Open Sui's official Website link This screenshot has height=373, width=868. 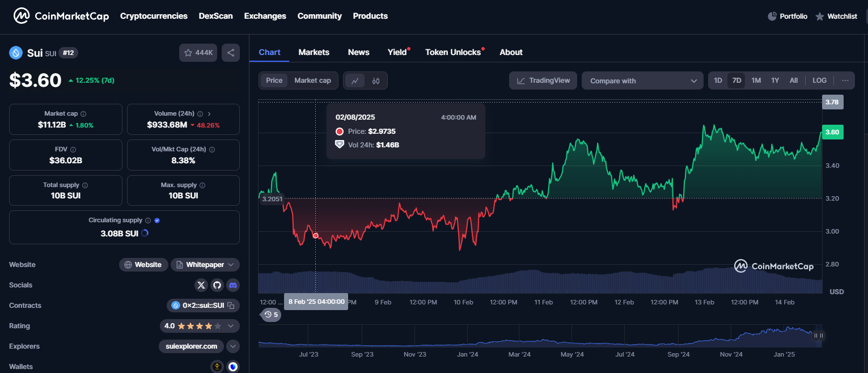pos(143,264)
